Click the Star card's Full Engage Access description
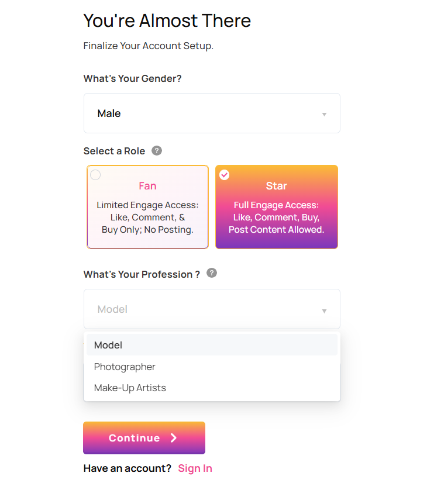The image size is (427, 504). coord(276,218)
